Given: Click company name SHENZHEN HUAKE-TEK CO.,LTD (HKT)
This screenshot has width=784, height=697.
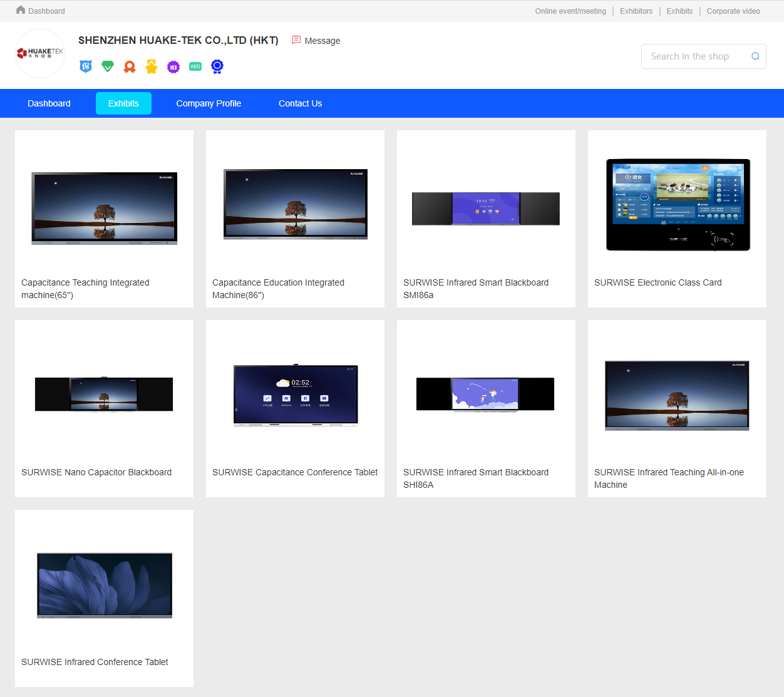Looking at the screenshot, I should (178, 40).
